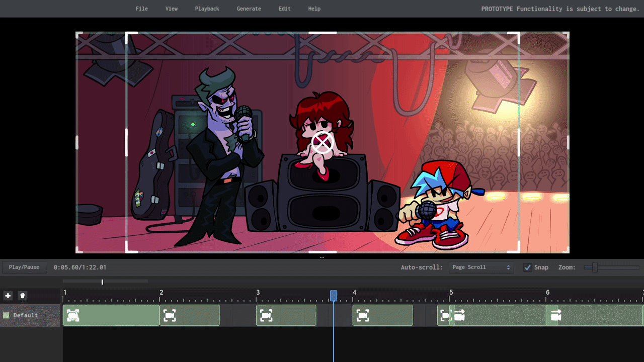Open the Playback menu
Image resolution: width=644 pixels, height=362 pixels.
(207, 9)
